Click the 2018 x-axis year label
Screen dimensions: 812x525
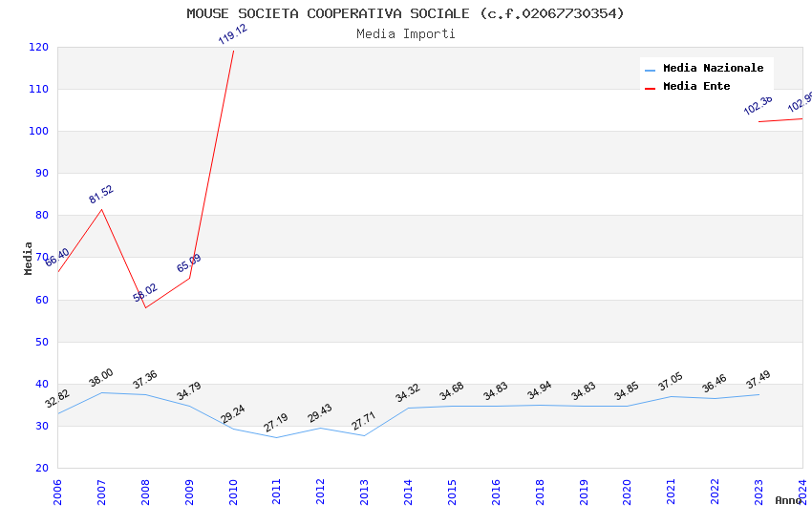pyautogui.click(x=540, y=492)
